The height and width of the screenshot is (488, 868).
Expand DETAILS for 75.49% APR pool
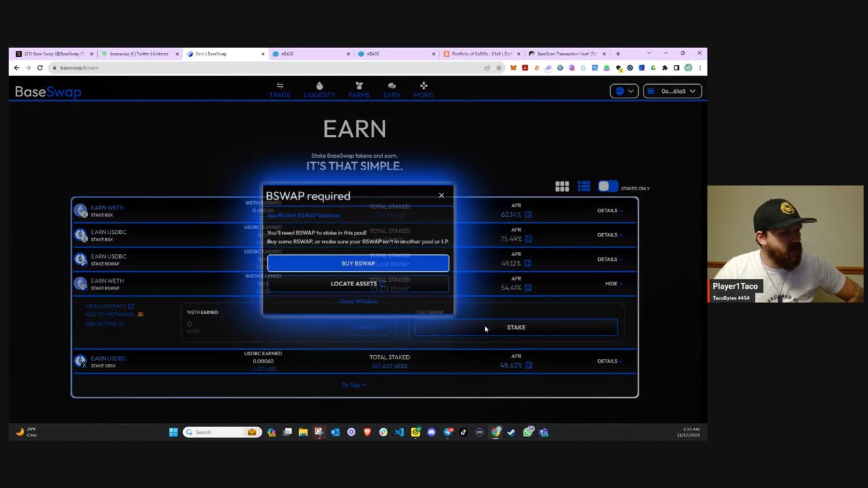pyautogui.click(x=610, y=235)
